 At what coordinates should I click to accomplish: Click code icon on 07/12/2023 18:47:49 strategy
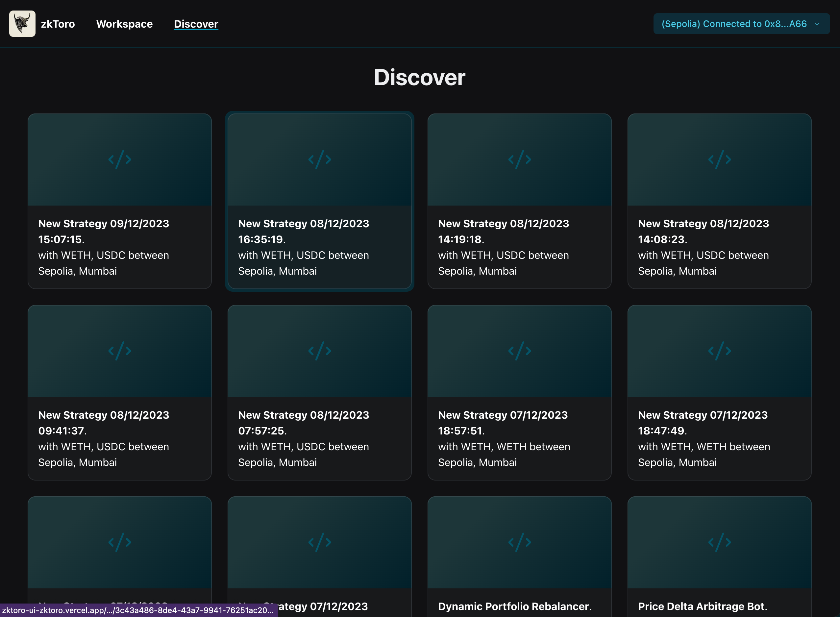(x=719, y=351)
